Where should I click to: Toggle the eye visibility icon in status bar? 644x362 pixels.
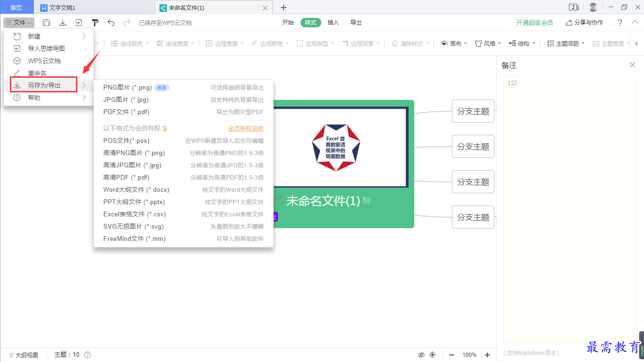[421, 355]
